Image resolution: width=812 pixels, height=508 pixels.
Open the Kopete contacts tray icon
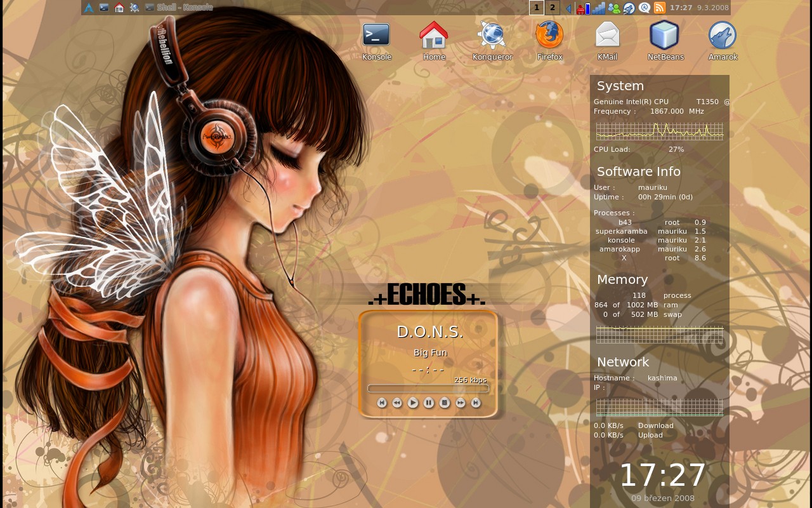coord(614,8)
